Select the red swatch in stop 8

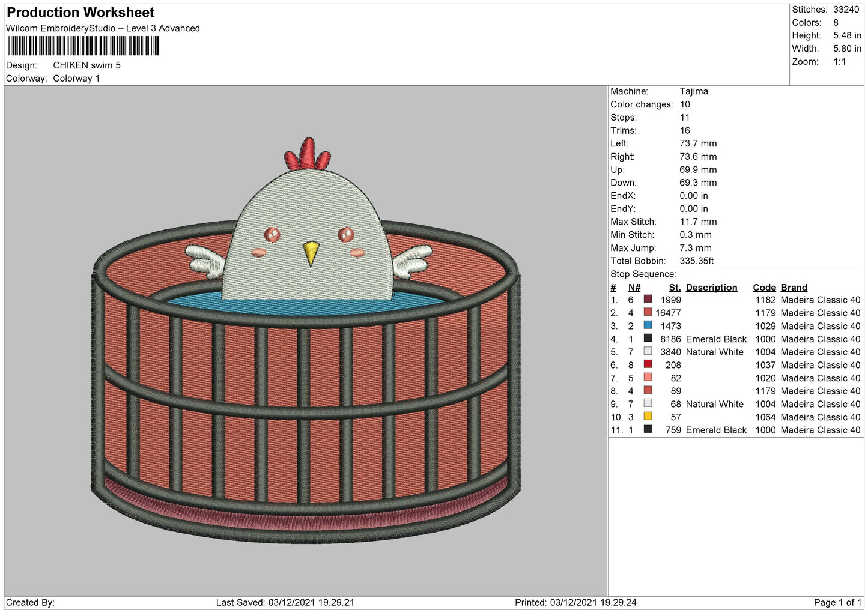pyautogui.click(x=648, y=391)
